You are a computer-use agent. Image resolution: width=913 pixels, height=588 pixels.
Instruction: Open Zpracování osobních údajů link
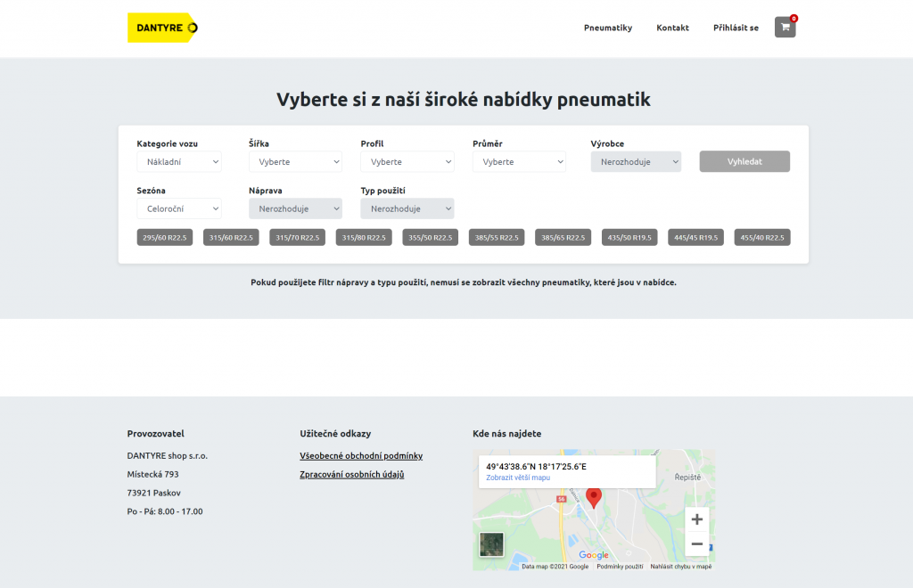(351, 475)
